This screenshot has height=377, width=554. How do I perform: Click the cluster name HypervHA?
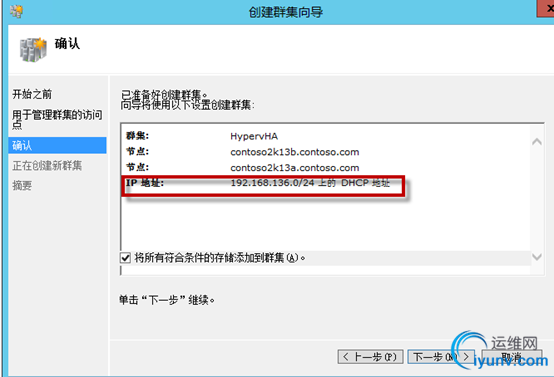point(254,136)
